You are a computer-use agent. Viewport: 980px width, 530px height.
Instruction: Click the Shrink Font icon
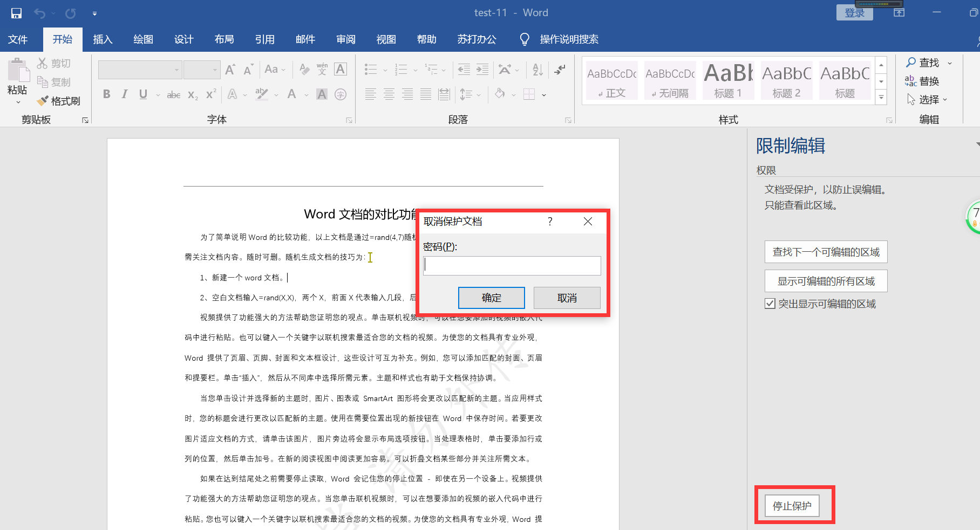[248, 70]
